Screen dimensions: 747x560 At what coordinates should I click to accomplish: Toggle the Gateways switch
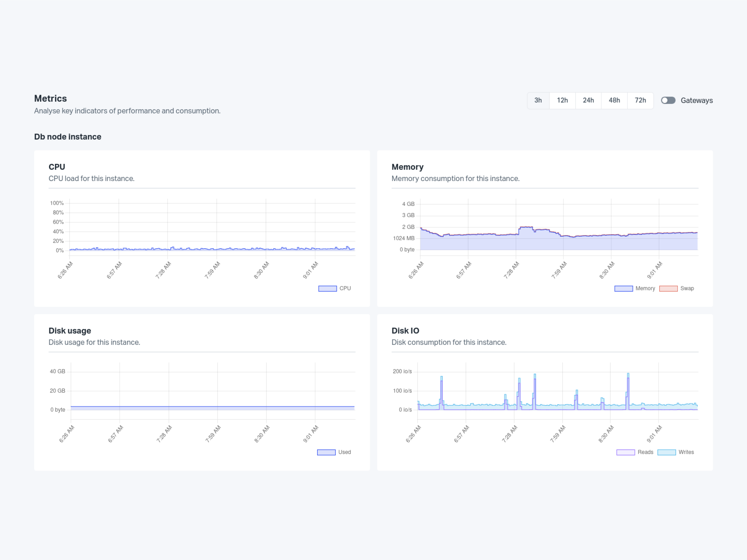pos(668,100)
